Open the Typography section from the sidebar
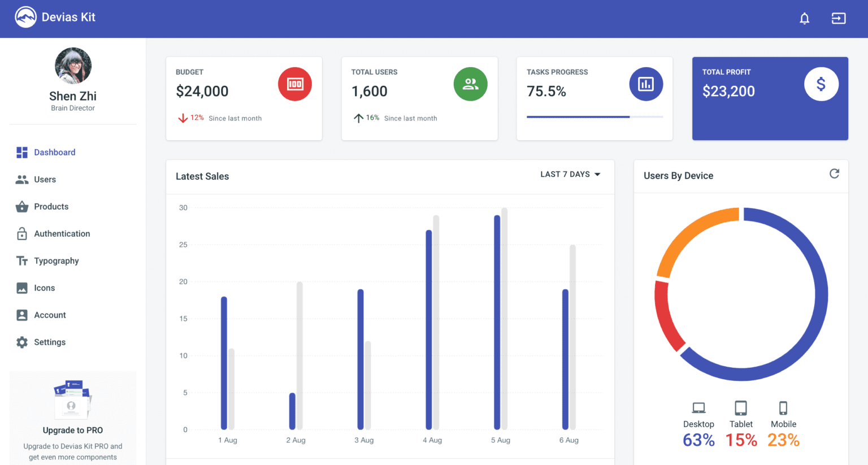Image resolution: width=868 pixels, height=465 pixels. pos(57,260)
